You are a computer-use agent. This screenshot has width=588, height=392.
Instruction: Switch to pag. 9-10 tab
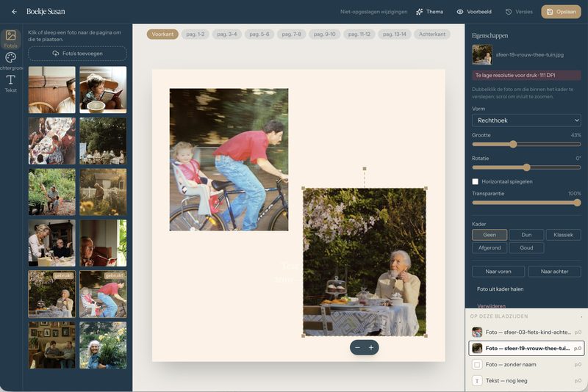click(x=324, y=34)
